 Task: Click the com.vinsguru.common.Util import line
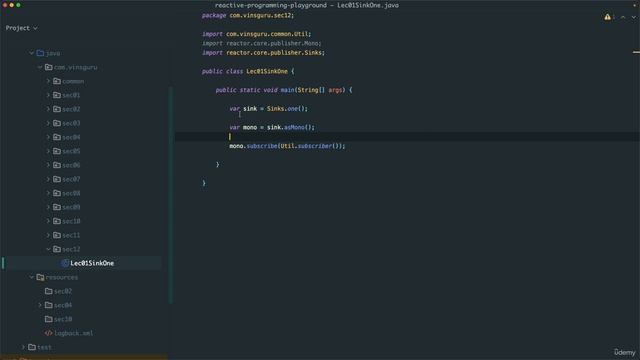click(x=256, y=34)
